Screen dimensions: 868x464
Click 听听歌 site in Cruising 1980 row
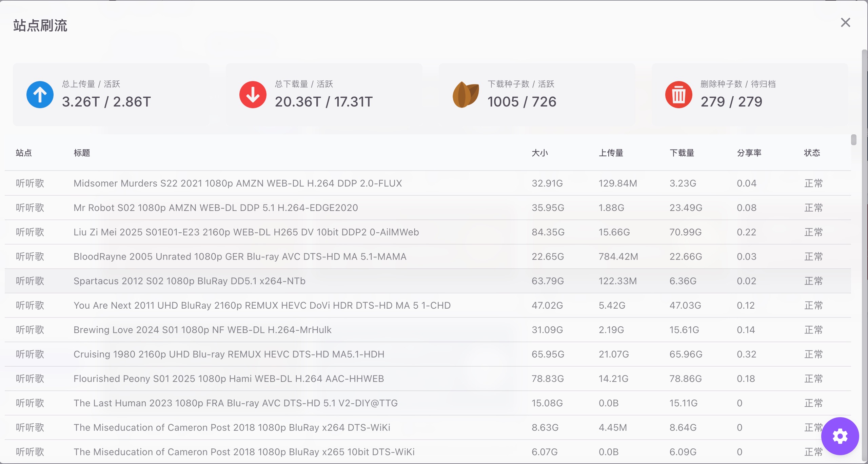30,354
